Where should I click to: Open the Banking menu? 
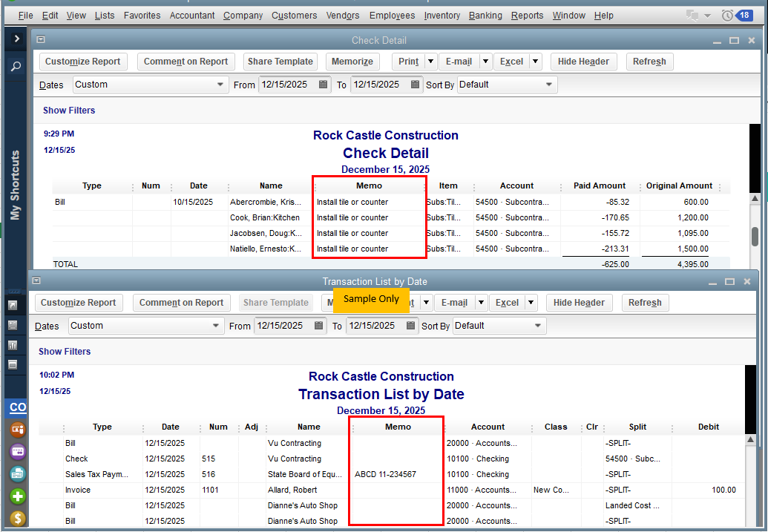485,16
